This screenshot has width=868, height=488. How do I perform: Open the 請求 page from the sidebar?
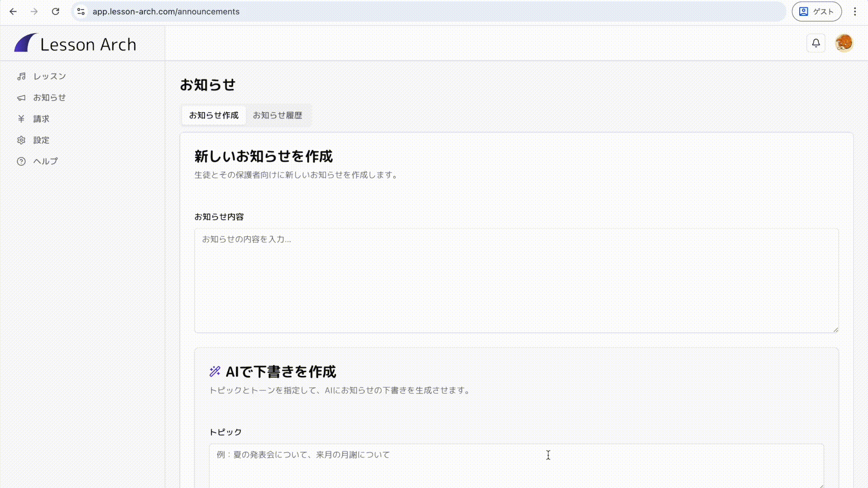click(x=41, y=119)
